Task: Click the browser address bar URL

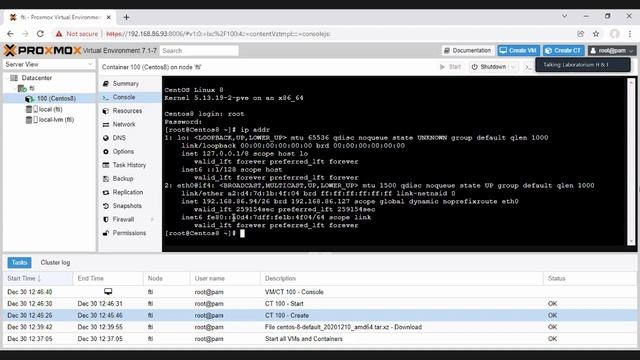Action: (218, 34)
